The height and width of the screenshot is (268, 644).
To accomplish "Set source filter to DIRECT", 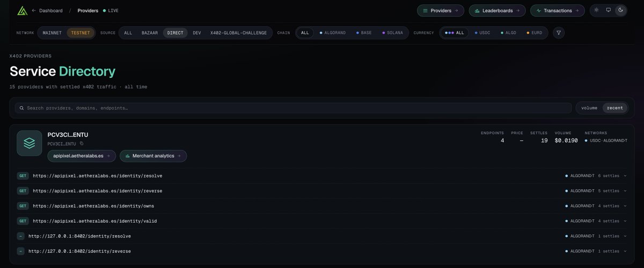I will (175, 33).
